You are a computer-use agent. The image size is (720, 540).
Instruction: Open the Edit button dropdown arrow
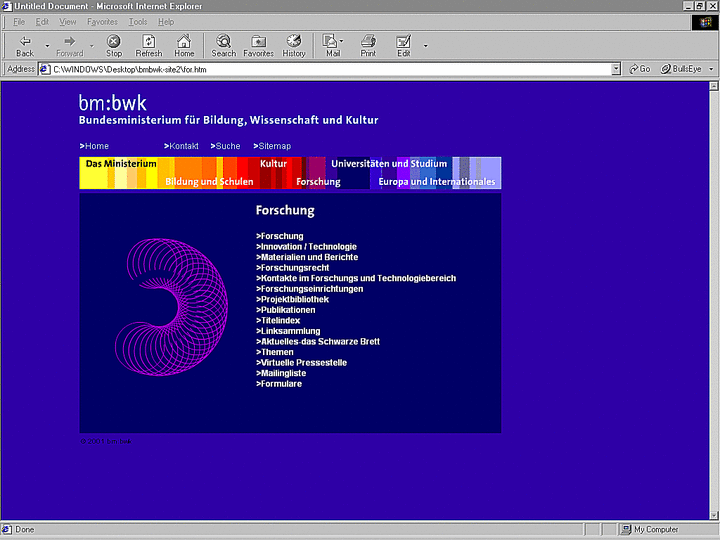426,46
